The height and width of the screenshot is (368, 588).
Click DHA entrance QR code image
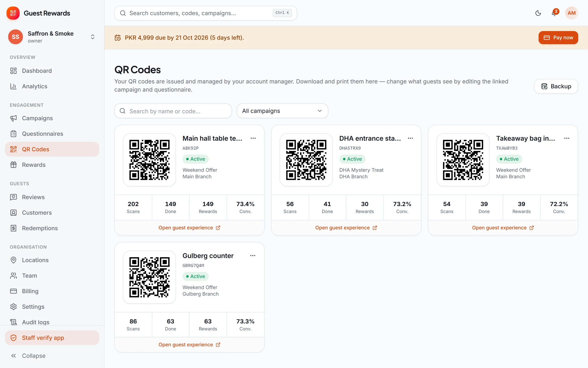pos(306,160)
